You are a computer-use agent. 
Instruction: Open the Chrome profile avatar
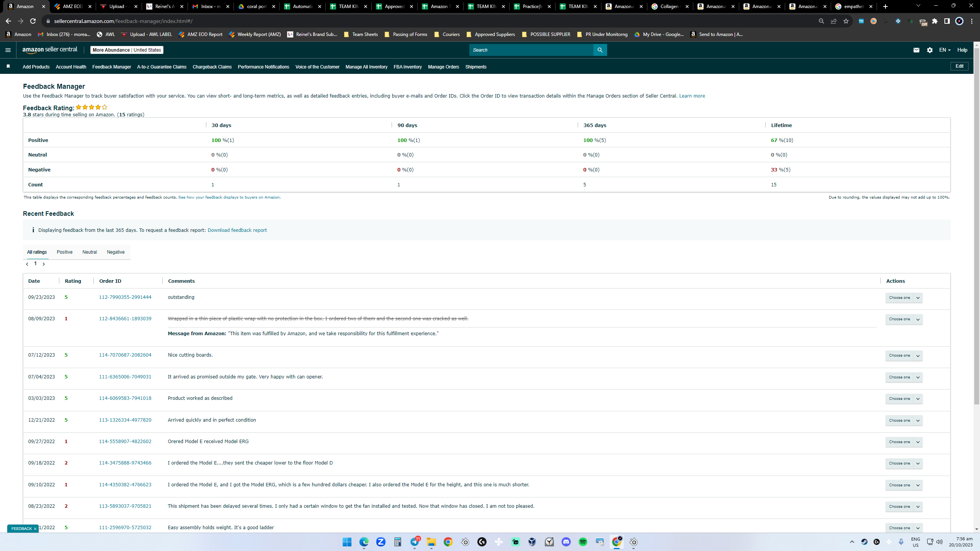point(959,21)
